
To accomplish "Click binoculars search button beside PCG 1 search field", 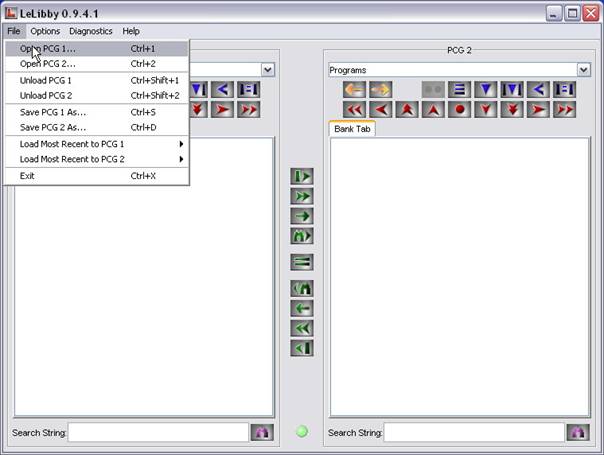I will (262, 432).
